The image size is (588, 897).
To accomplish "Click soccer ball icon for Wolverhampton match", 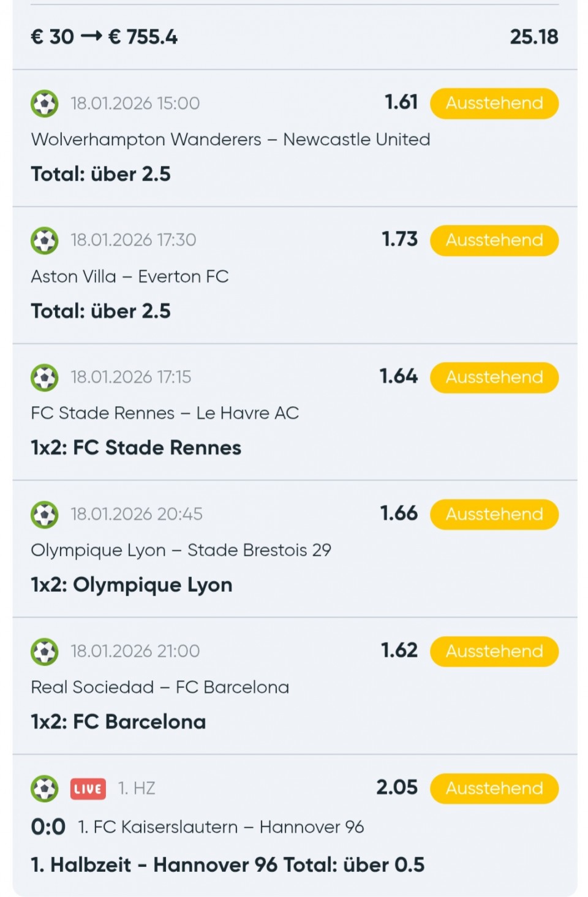I will [45, 104].
